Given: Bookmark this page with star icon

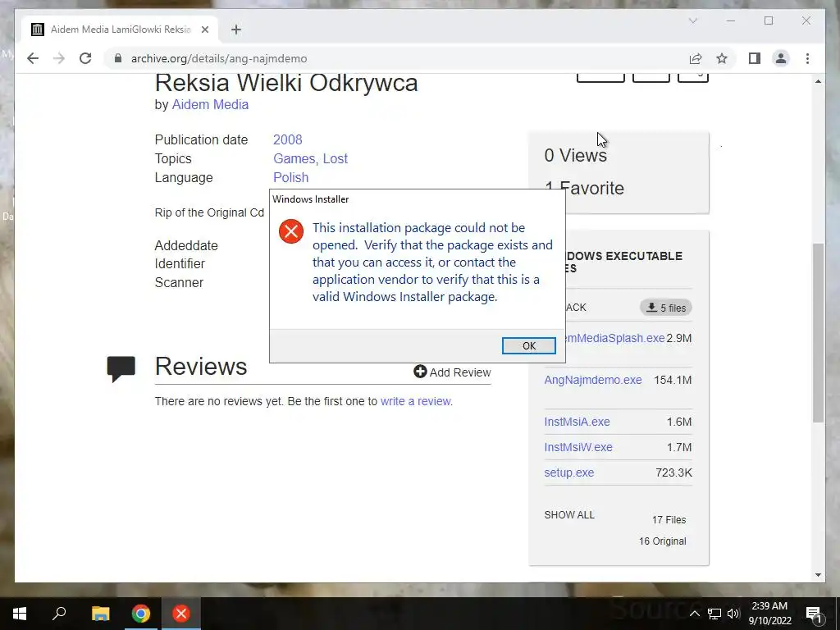Looking at the screenshot, I should pos(722,58).
